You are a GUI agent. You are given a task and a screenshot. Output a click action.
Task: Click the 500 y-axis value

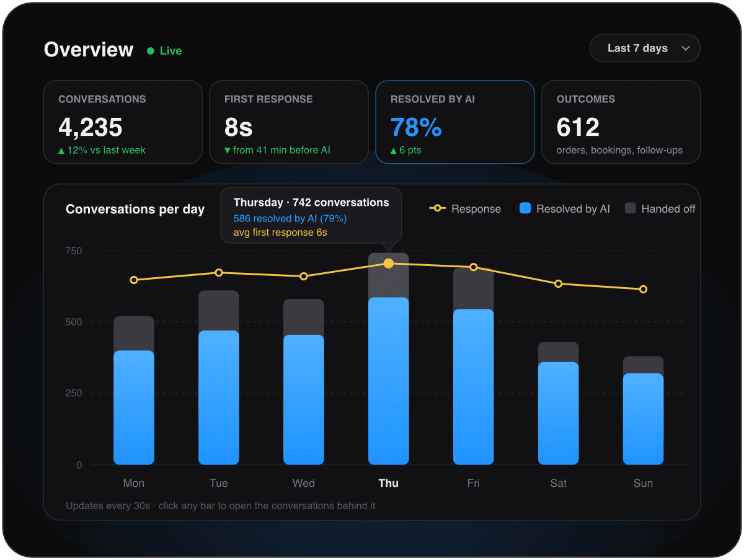click(x=73, y=322)
